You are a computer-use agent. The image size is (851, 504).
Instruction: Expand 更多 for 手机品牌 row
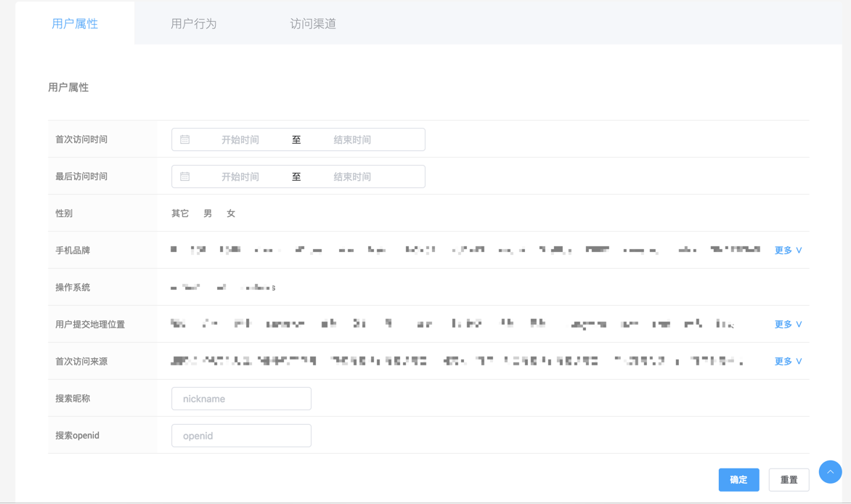[x=788, y=251]
